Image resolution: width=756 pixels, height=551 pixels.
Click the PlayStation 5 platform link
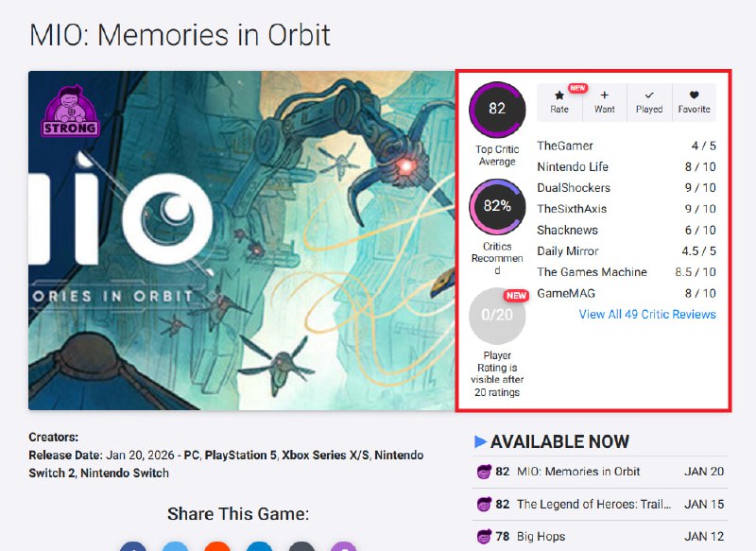click(x=241, y=455)
